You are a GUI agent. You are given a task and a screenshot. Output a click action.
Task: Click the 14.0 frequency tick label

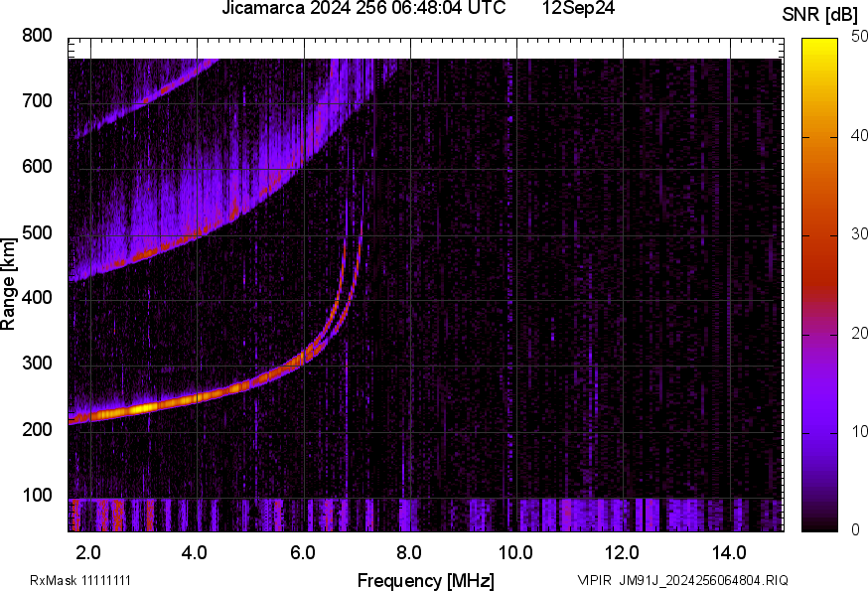point(729,552)
